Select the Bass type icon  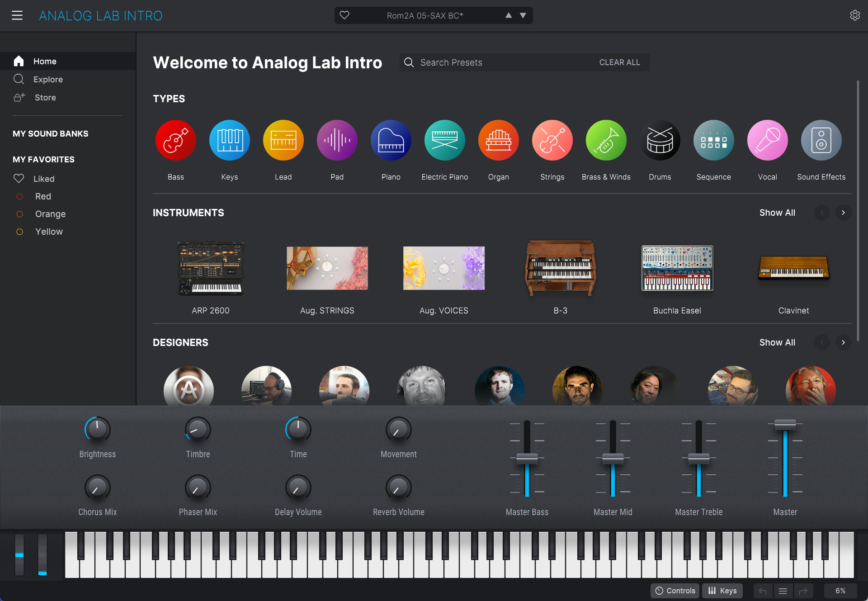tap(176, 140)
